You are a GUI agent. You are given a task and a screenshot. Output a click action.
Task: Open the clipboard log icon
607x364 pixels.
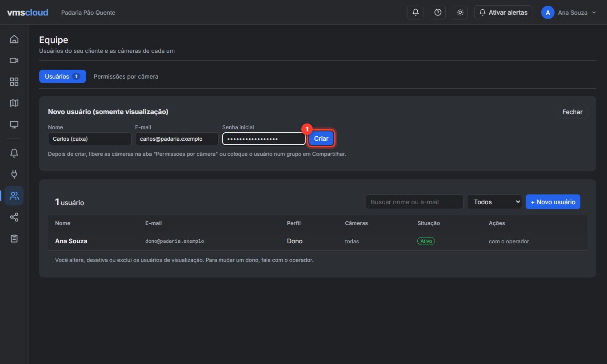(x=14, y=238)
